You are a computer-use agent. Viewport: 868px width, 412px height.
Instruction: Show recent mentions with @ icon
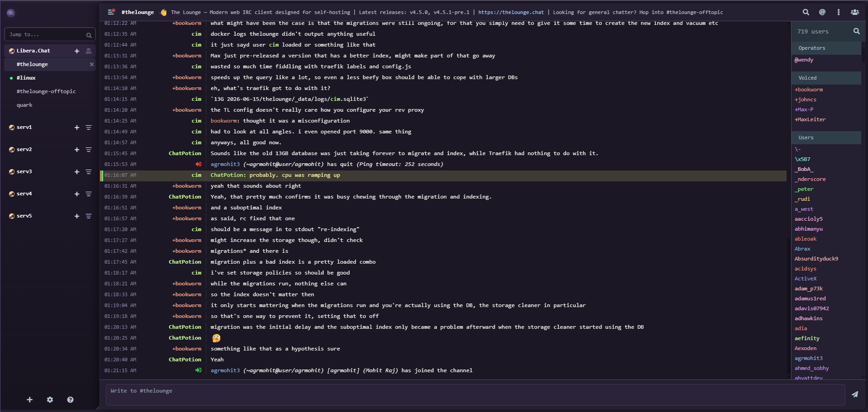pyautogui.click(x=822, y=12)
